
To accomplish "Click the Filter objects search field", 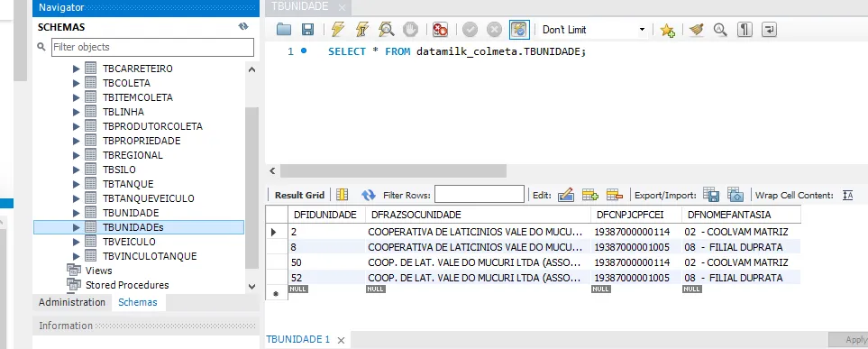I will pyautogui.click(x=153, y=47).
